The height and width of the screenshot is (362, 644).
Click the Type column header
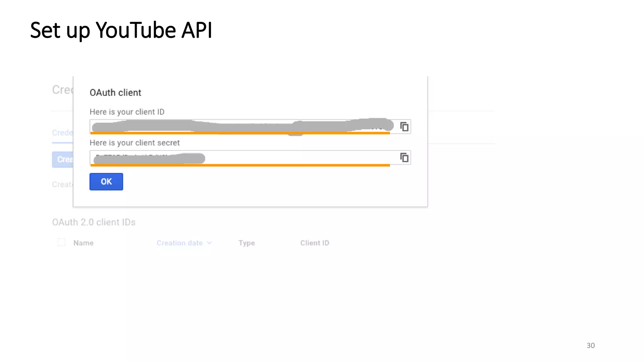coord(247,243)
